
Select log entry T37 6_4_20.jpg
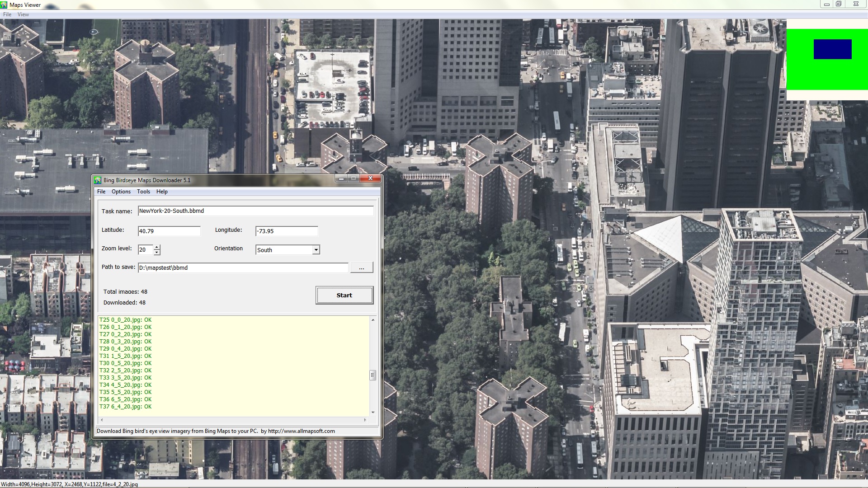pos(125,407)
